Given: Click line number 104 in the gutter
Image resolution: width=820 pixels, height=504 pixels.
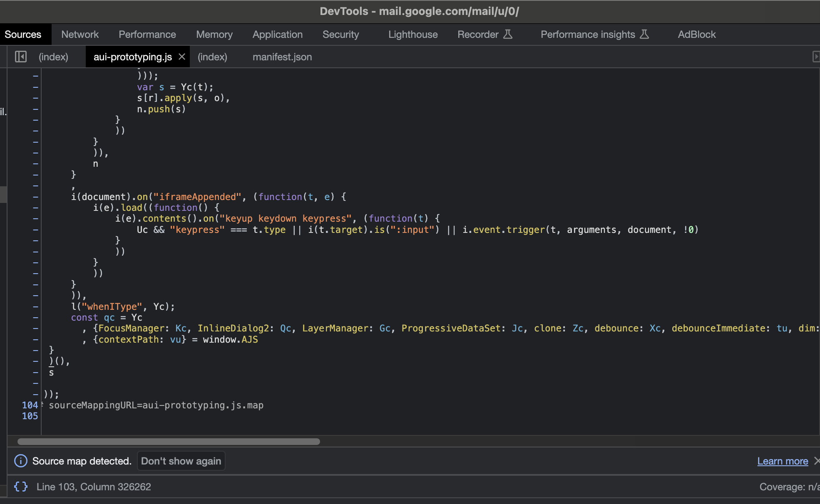Looking at the screenshot, I should (x=30, y=405).
